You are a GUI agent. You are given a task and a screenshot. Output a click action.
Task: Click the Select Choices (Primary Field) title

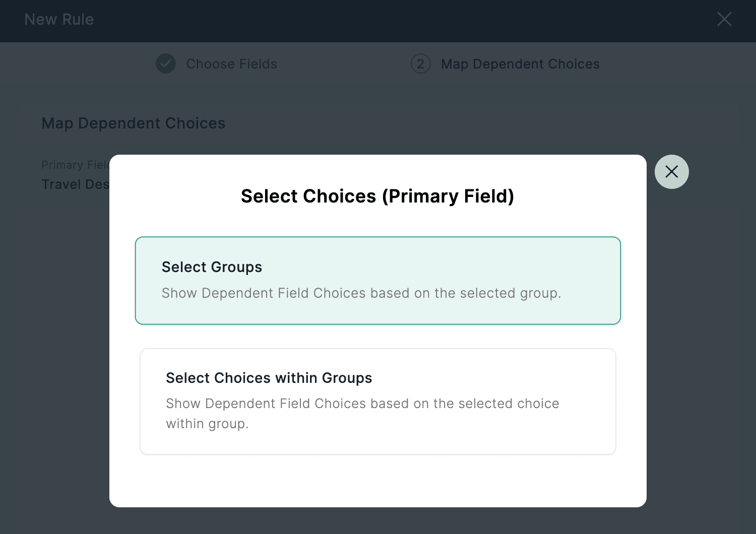377,196
